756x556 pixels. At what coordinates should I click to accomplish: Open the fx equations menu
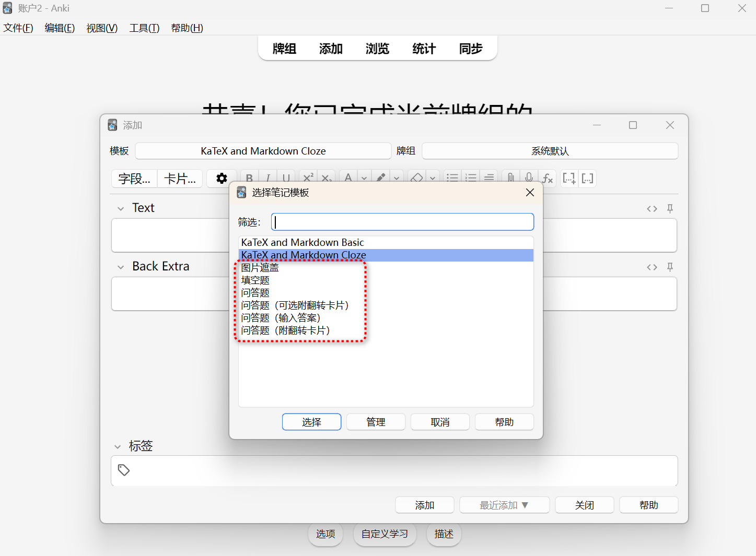tap(547, 178)
